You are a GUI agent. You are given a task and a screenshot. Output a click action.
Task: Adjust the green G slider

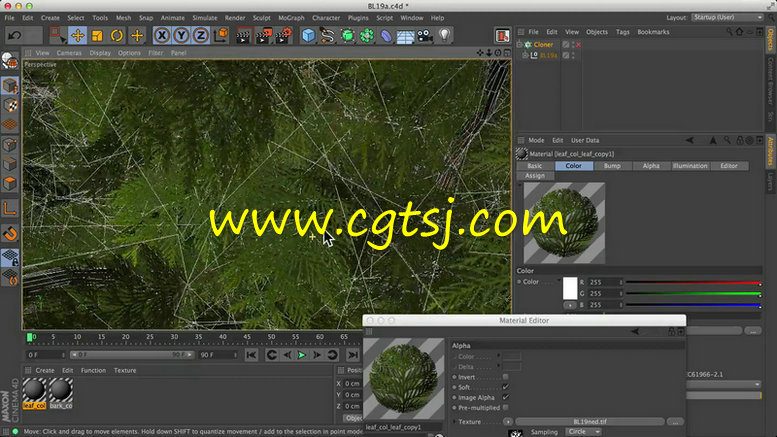(x=693, y=294)
